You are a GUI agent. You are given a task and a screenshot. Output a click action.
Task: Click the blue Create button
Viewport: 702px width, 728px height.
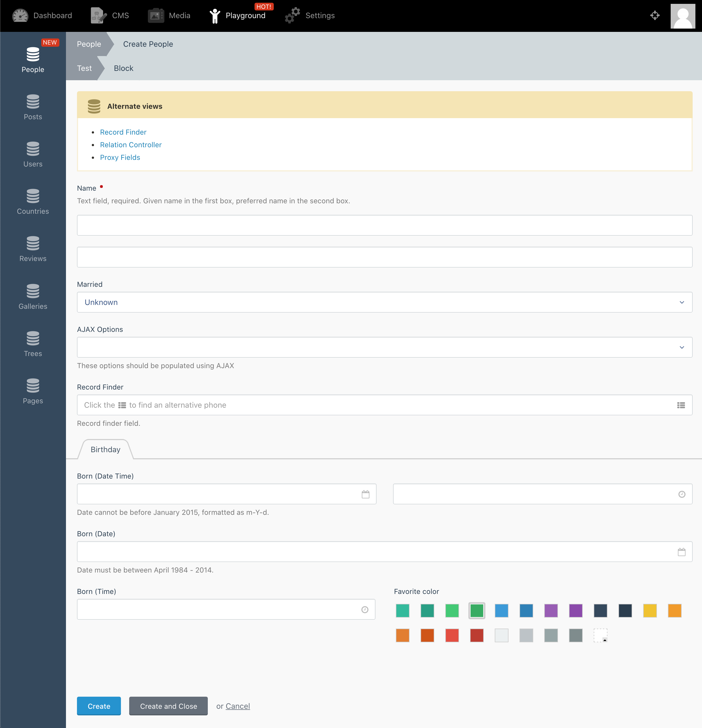99,706
